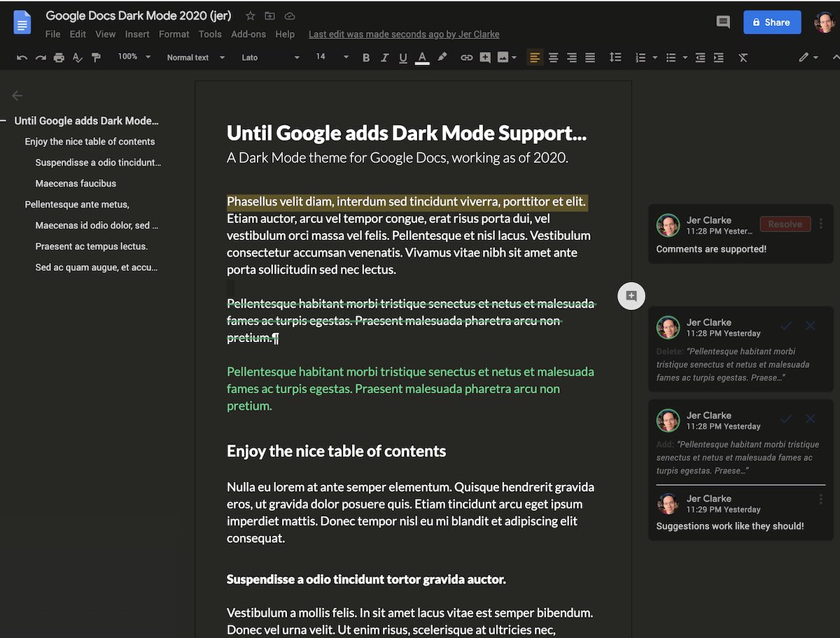Image resolution: width=840 pixels, height=638 pixels.
Task: Open the File menu
Action: point(52,34)
